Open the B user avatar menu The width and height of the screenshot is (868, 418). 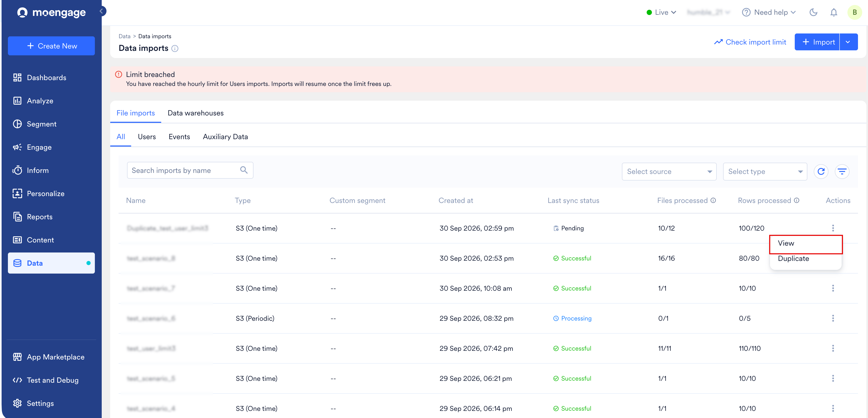tap(855, 12)
